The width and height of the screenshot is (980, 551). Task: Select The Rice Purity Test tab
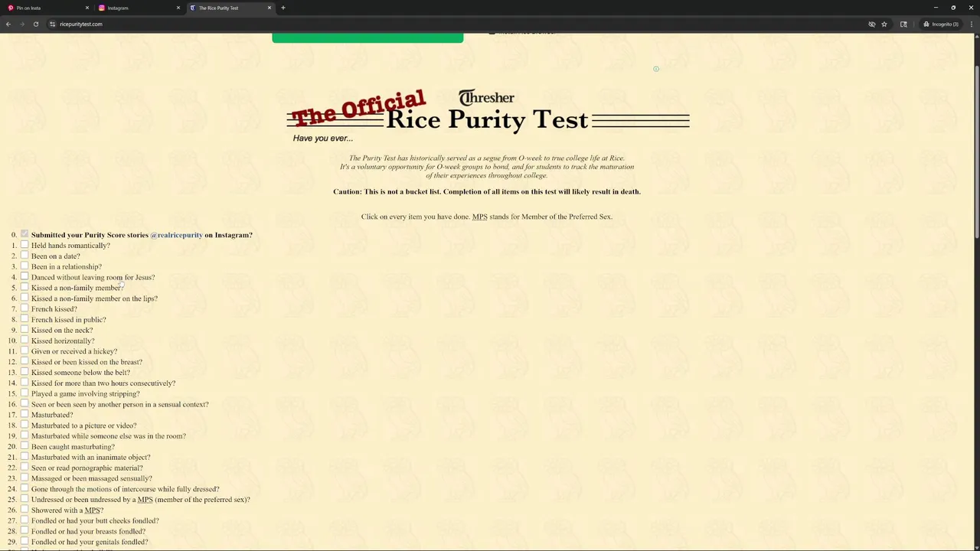230,8
